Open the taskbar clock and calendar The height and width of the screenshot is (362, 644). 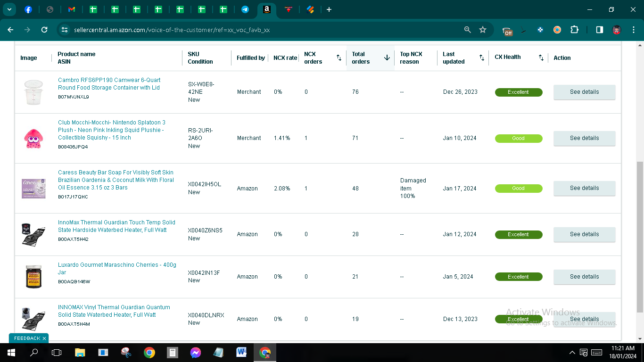624,353
